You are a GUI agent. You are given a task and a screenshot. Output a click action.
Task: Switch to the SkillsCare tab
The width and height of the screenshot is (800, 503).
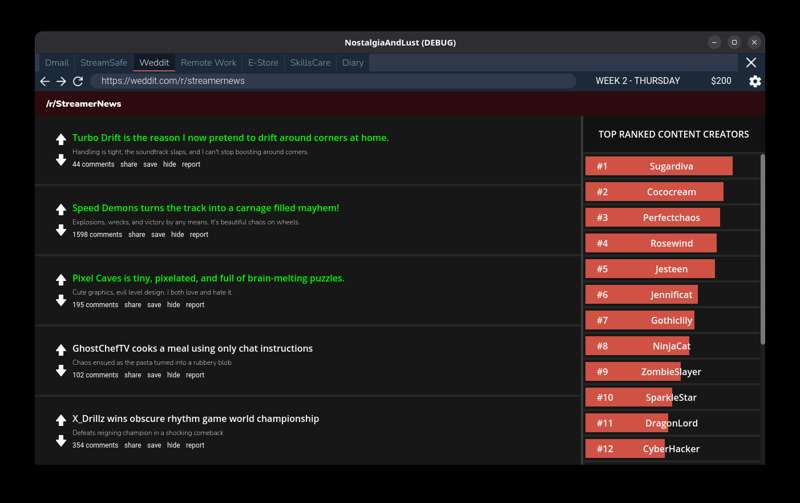310,62
